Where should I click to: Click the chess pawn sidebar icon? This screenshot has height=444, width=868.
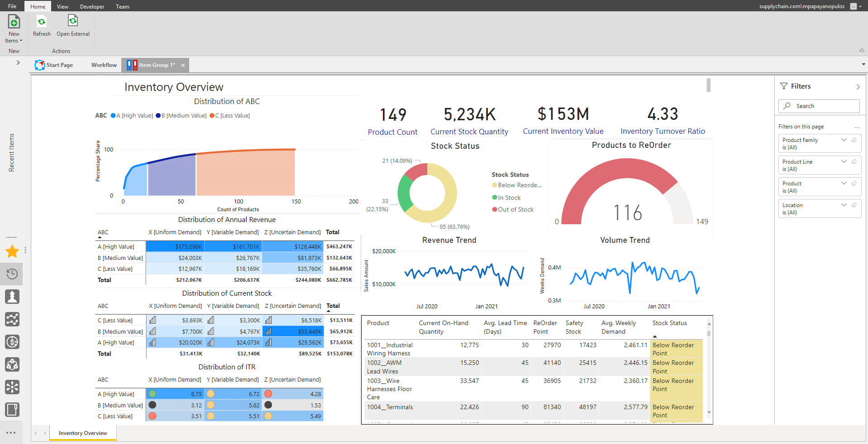(12, 297)
